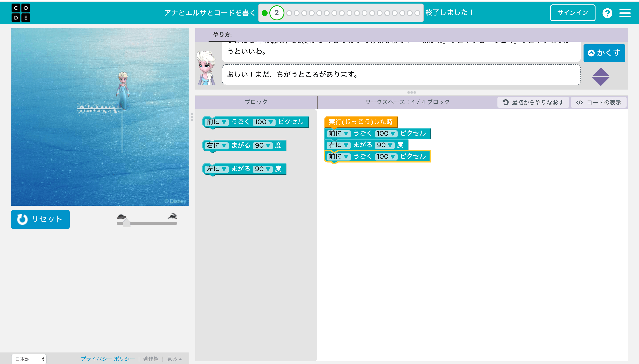Click the purple down triangle in instructions
Screen dimensions: 639x364
[600, 82]
